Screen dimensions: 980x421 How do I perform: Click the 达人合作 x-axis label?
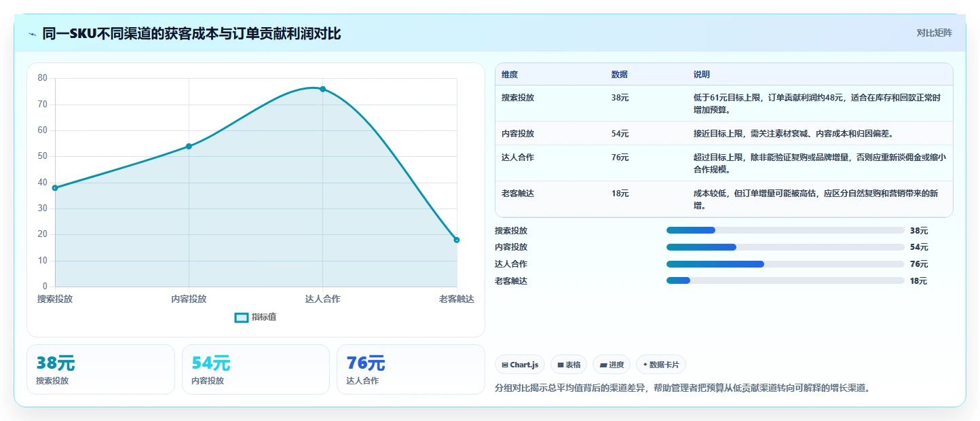[x=322, y=299]
